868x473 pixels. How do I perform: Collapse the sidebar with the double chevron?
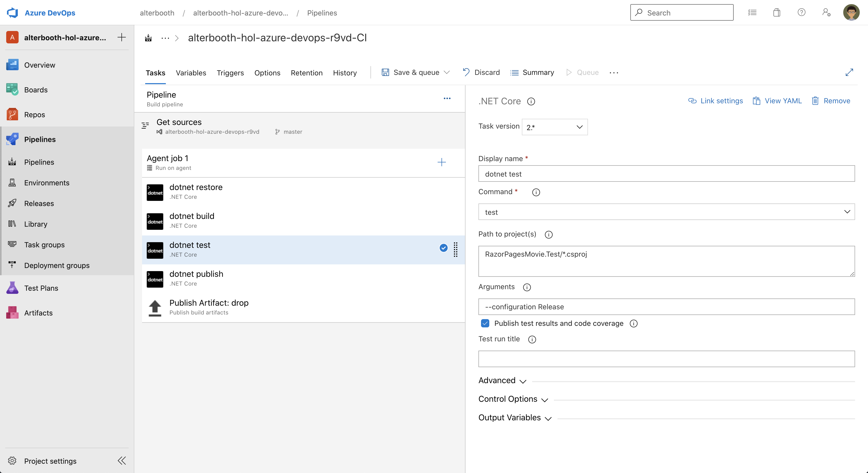click(122, 461)
